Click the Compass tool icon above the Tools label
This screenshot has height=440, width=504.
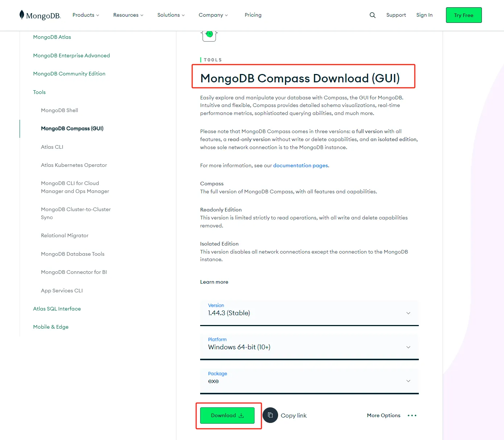pyautogui.click(x=209, y=36)
